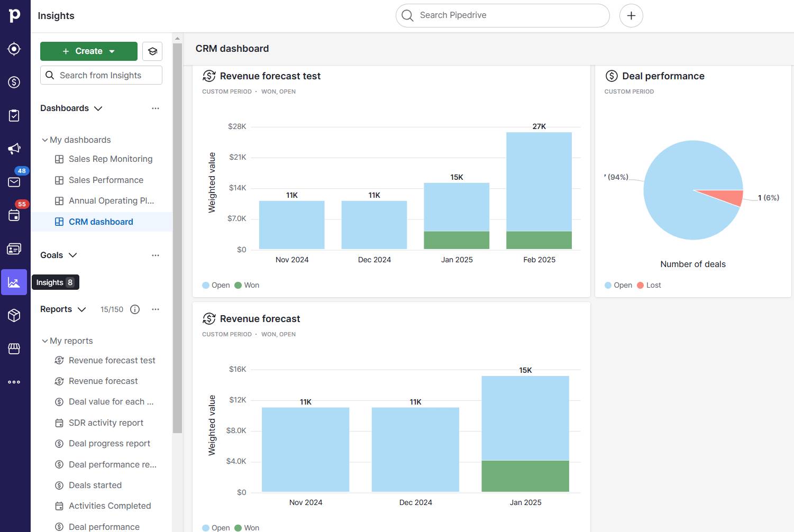Open Mail with 48 unread messages
This screenshot has height=532, width=794.
point(14,182)
